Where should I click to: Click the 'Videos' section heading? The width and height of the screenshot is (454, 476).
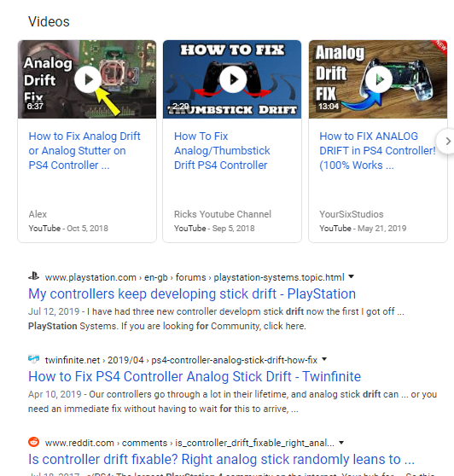49,22
